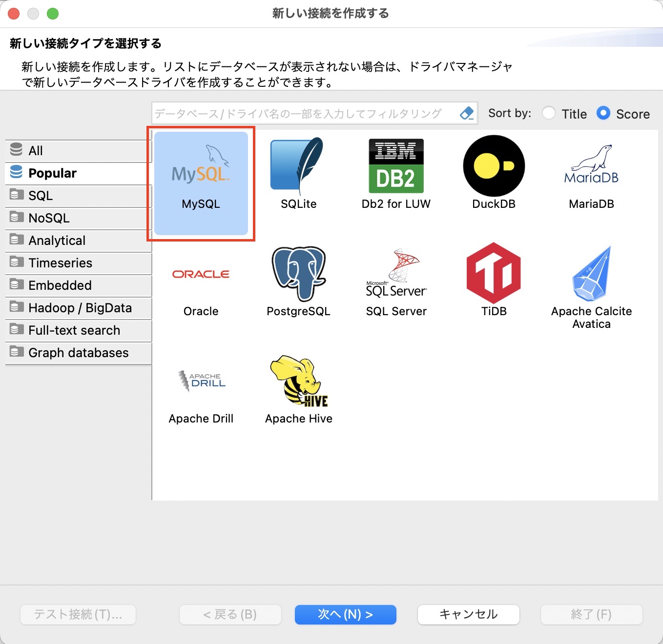This screenshot has width=663, height=644.
Task: Select the Apache Calcite Avatica crystal icon
Action: coord(592,273)
